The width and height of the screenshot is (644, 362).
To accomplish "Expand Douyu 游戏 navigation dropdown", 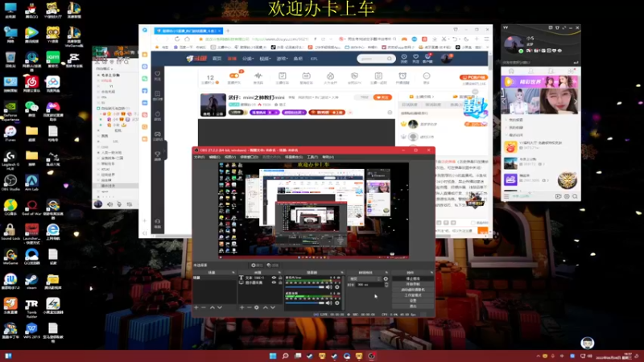I will 283,59.
